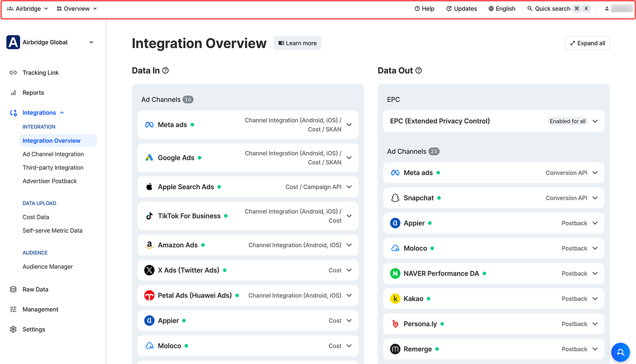Open Self-serve Metric Data in sidebar
This screenshot has width=636, height=364.
tap(53, 231)
